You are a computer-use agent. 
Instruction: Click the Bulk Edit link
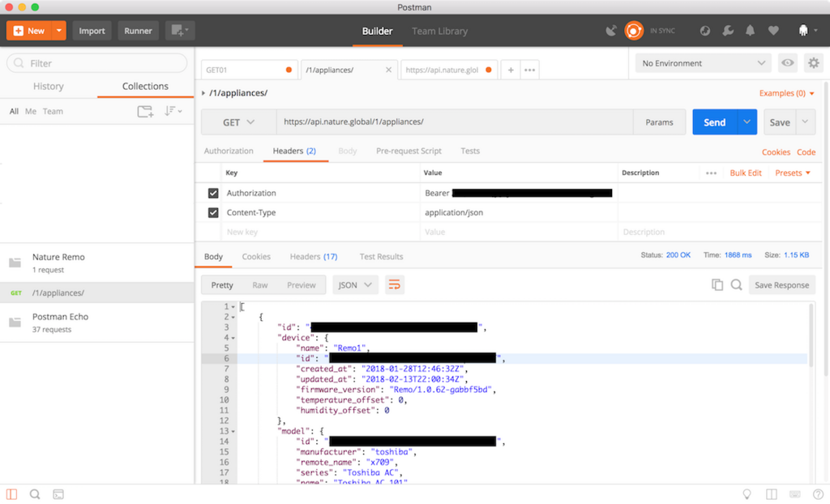click(746, 173)
